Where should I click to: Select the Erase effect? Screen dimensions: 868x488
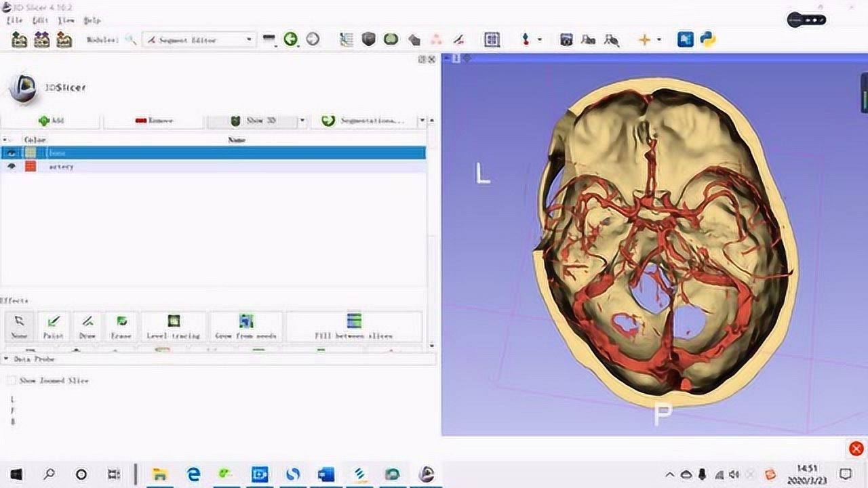[x=119, y=326]
